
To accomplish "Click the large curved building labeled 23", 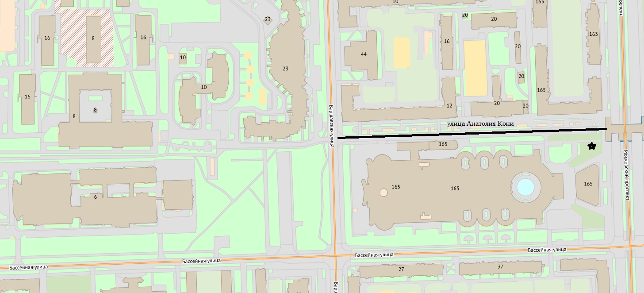I will point(285,69).
